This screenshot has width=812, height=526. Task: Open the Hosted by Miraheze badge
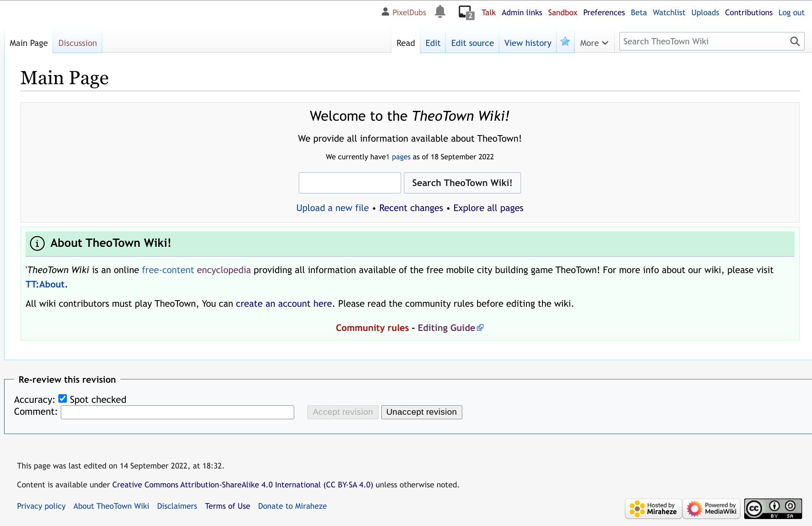pyautogui.click(x=653, y=509)
